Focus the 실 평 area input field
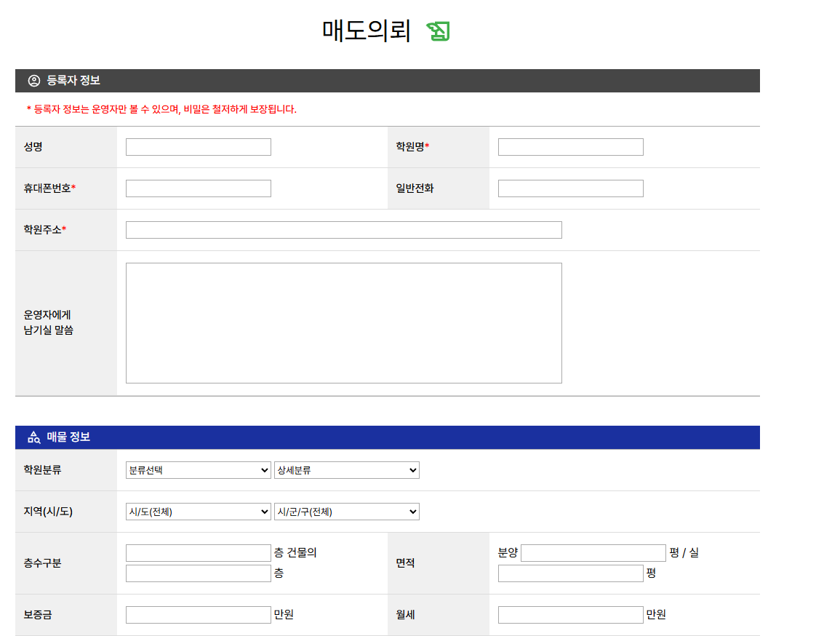This screenshot has height=636, width=840. click(570, 573)
